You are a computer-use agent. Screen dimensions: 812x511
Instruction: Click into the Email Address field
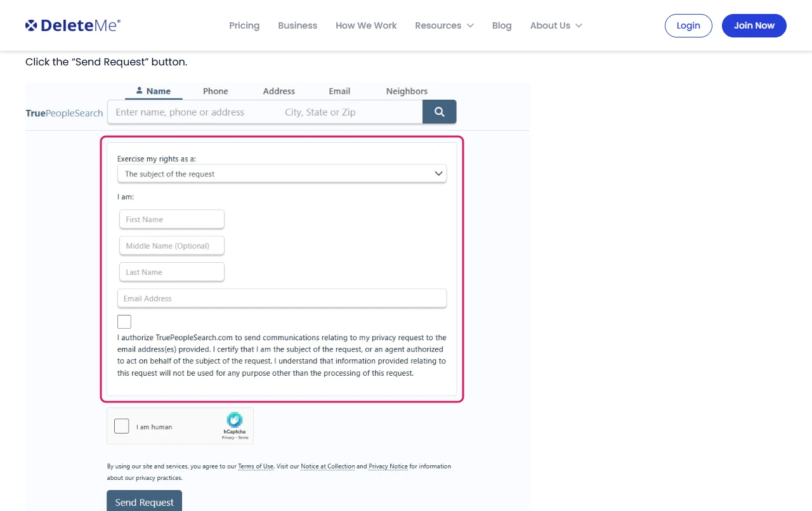(x=282, y=298)
